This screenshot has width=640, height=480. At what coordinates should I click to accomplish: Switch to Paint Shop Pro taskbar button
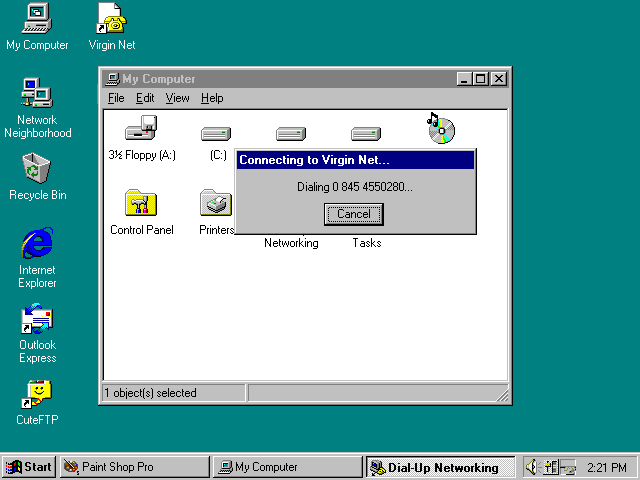pyautogui.click(x=135, y=467)
